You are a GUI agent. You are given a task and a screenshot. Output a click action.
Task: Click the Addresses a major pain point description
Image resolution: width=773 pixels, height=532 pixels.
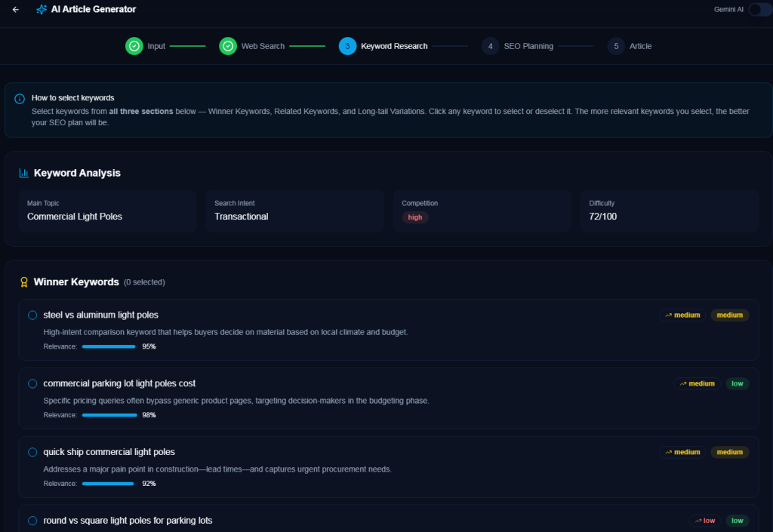[x=217, y=469]
